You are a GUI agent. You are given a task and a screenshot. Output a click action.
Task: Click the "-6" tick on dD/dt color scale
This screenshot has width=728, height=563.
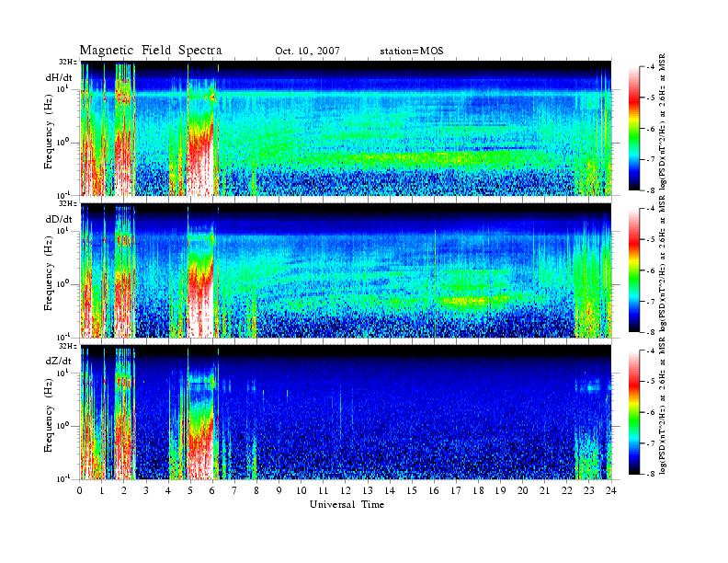(x=652, y=270)
